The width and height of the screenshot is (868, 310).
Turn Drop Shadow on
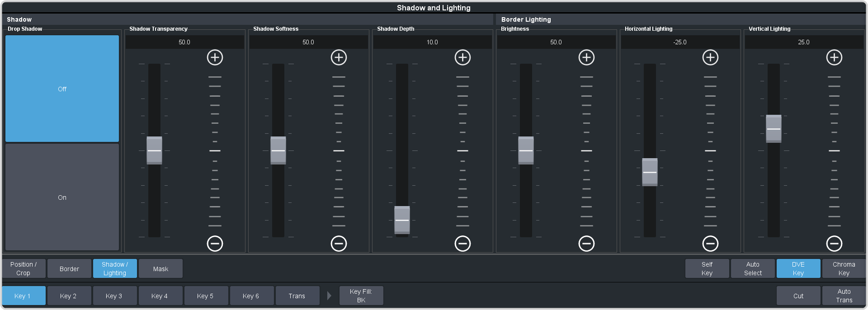coord(62,197)
